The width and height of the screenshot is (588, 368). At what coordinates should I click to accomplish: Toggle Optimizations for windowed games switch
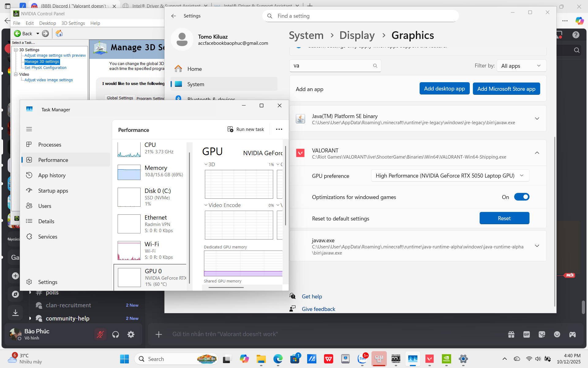pos(522,197)
